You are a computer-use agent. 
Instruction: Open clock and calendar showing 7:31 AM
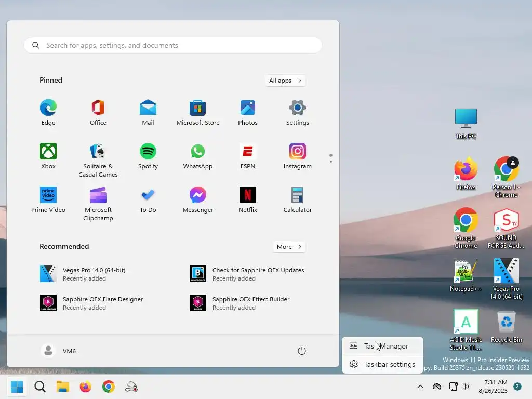click(493, 387)
